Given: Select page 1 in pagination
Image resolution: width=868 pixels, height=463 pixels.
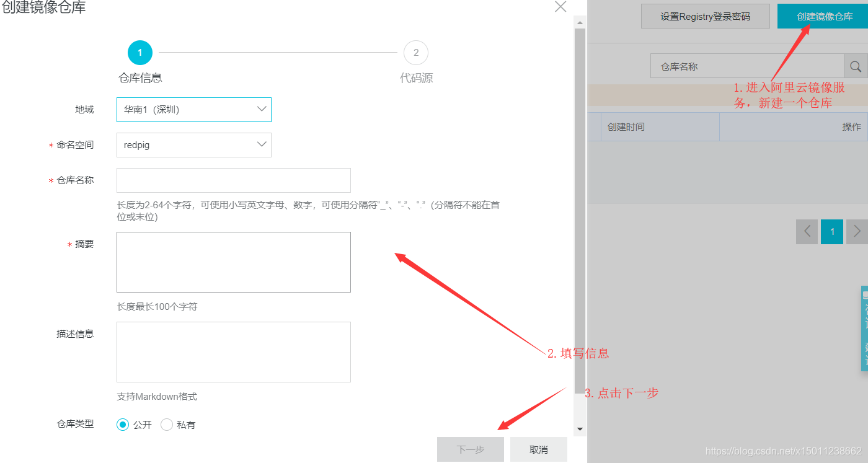Looking at the screenshot, I should coord(832,232).
